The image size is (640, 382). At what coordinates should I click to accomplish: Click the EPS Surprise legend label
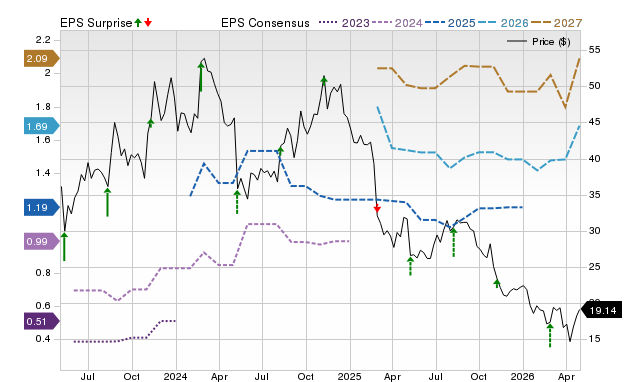coord(96,23)
